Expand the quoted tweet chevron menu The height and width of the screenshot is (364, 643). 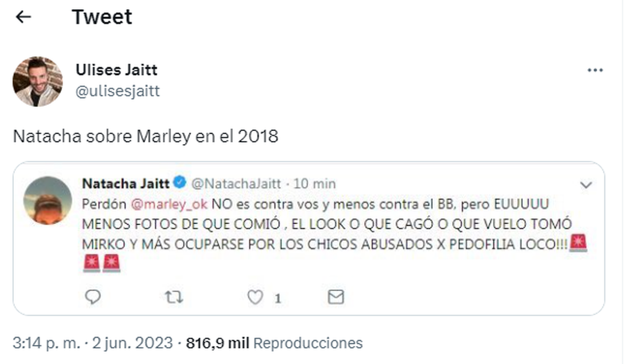(586, 185)
